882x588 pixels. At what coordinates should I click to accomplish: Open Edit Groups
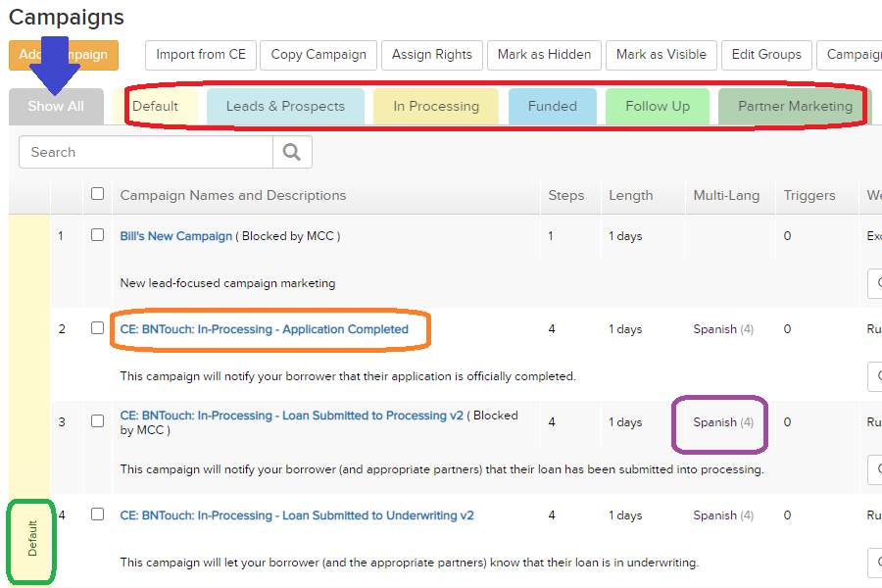pos(766,55)
